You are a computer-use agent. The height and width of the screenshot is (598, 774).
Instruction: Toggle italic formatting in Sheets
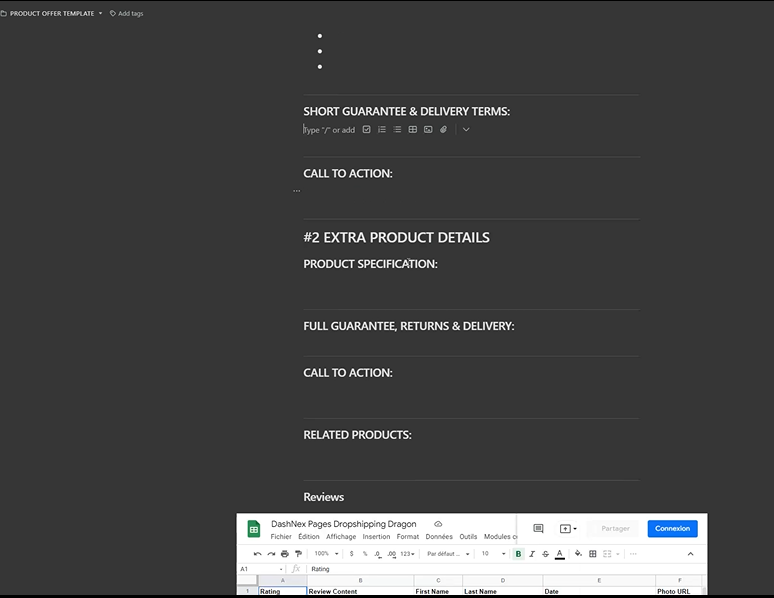(x=532, y=554)
